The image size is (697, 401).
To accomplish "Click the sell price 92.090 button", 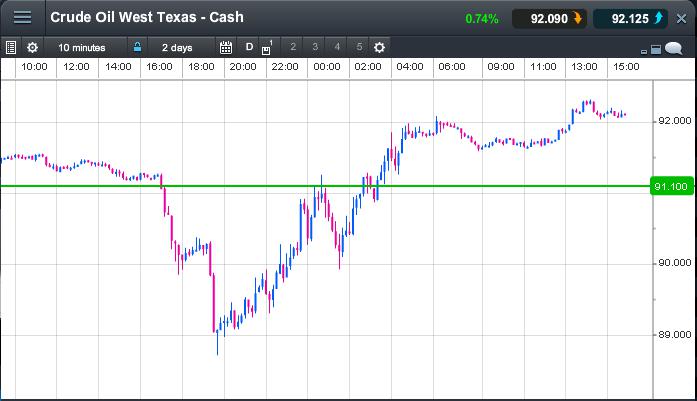I will point(548,18).
